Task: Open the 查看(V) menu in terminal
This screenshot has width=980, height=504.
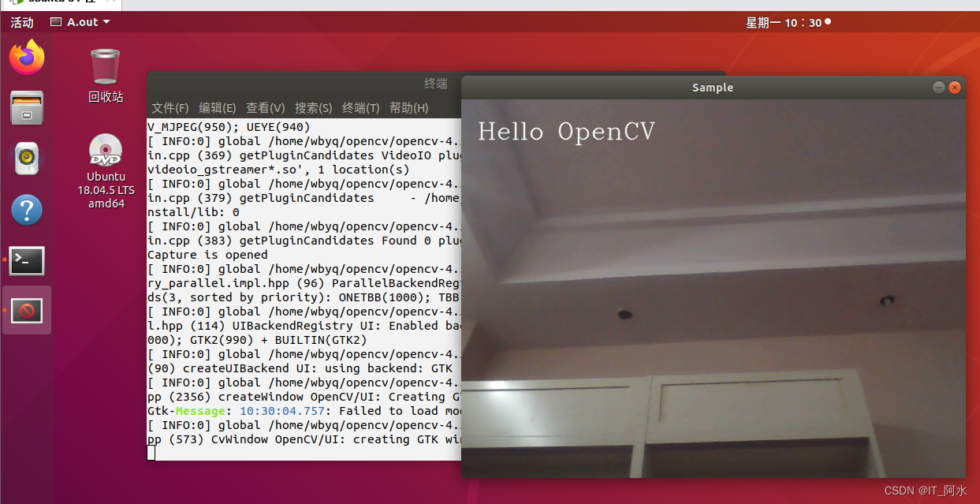Action: coord(266,108)
